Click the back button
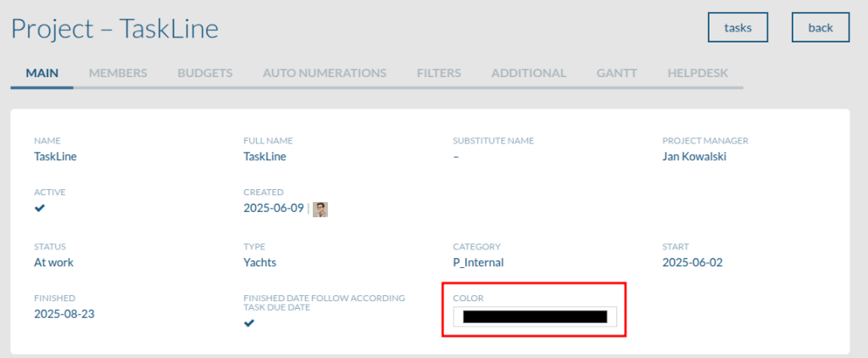 tap(821, 27)
